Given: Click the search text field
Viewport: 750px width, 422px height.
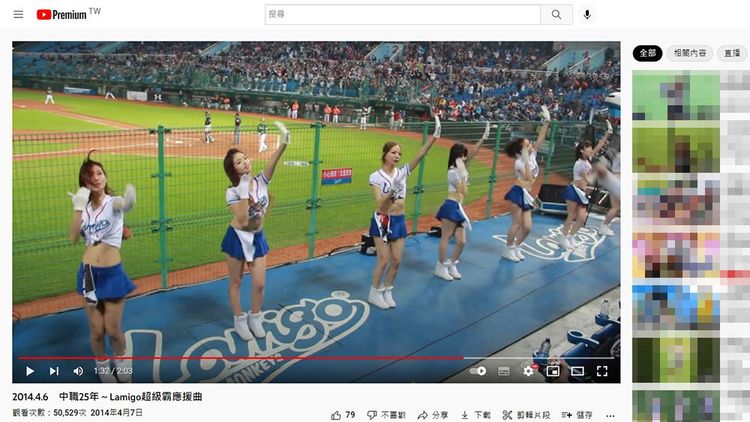Looking at the screenshot, I should click(403, 14).
